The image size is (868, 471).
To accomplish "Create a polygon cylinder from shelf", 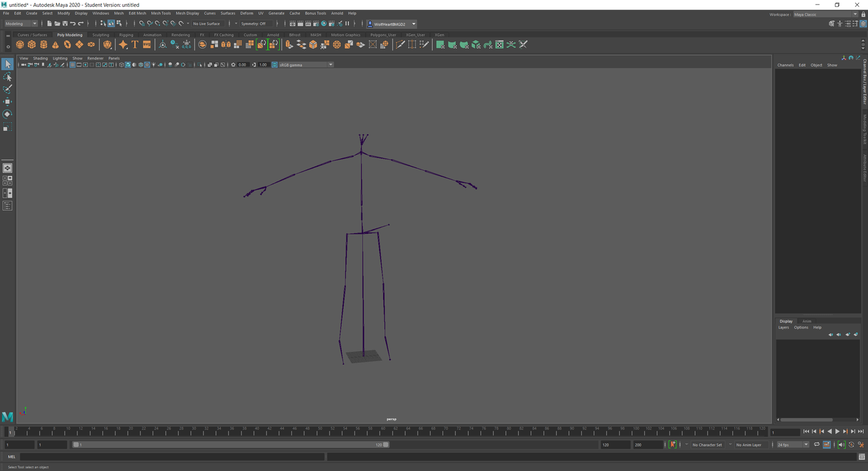I will [x=43, y=45].
